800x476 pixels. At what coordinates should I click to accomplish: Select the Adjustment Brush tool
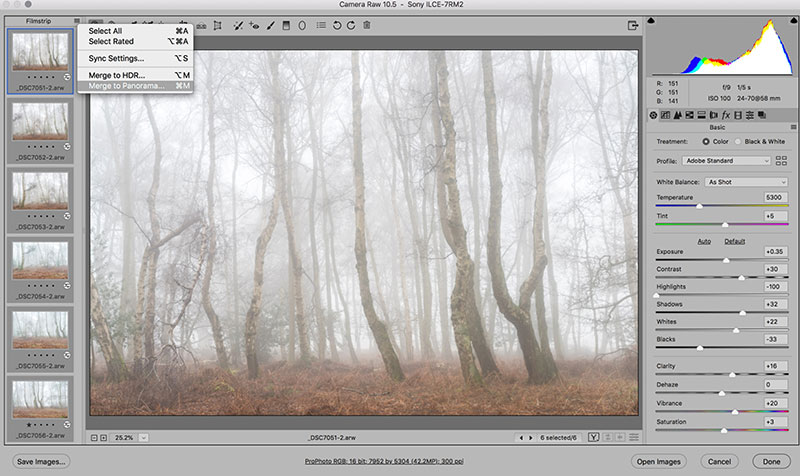(x=270, y=26)
